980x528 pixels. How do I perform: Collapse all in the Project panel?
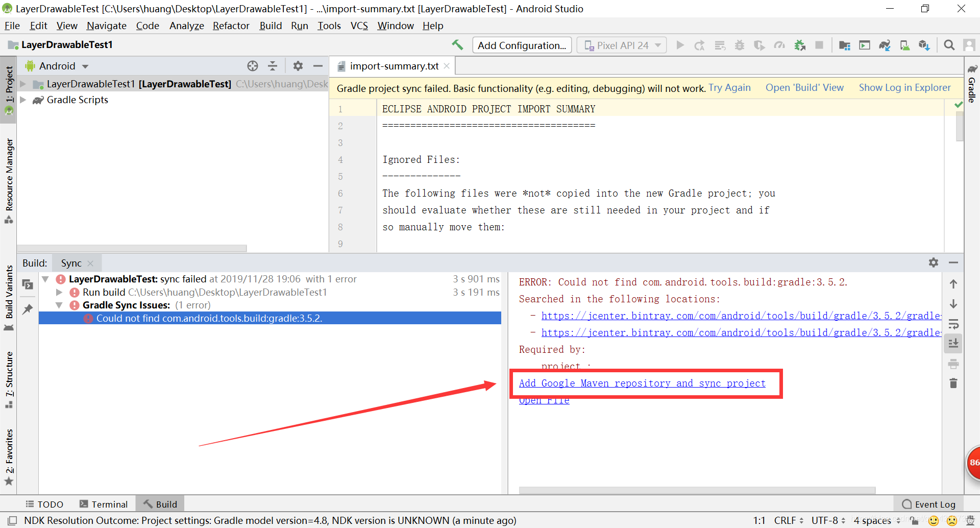[x=273, y=66]
